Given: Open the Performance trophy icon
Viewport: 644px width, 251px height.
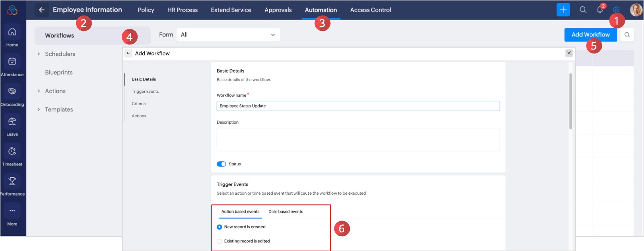Looking at the screenshot, I should (x=12, y=181).
